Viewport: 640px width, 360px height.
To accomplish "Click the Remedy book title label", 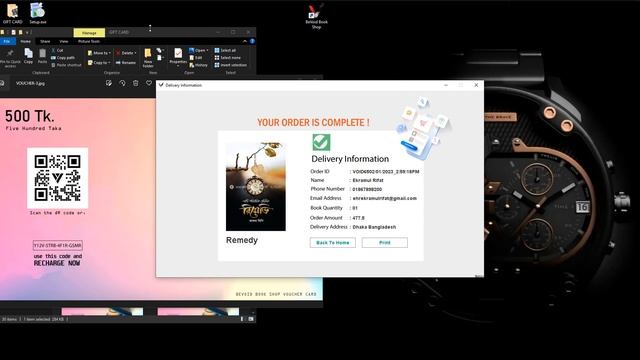I will coord(242,240).
